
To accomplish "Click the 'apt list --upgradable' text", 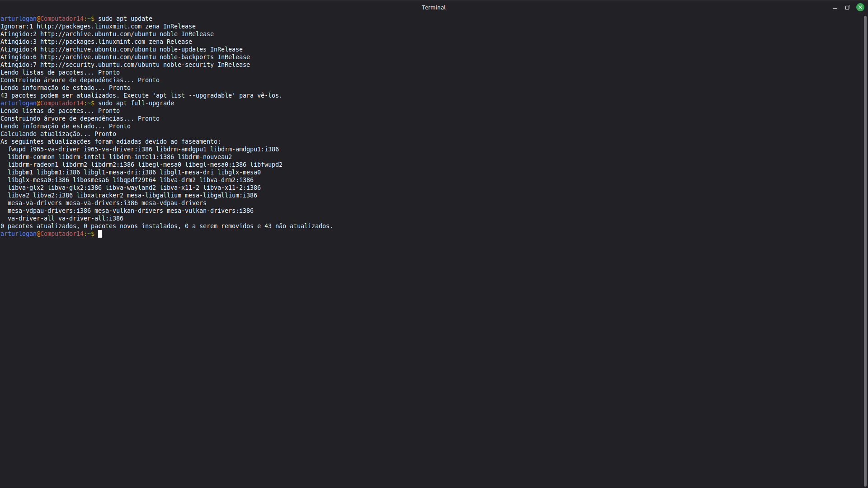I will tap(193, 95).
